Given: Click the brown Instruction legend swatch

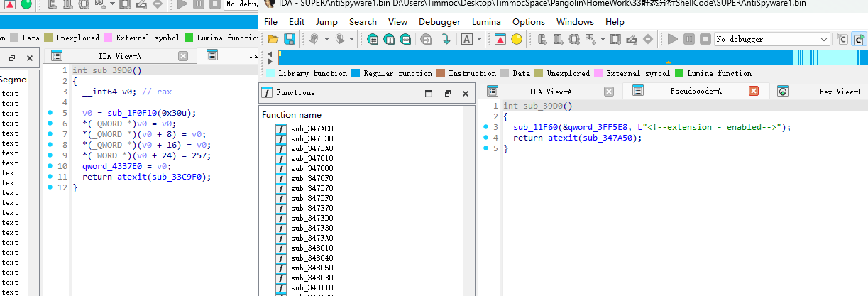Looking at the screenshot, I should (441, 73).
